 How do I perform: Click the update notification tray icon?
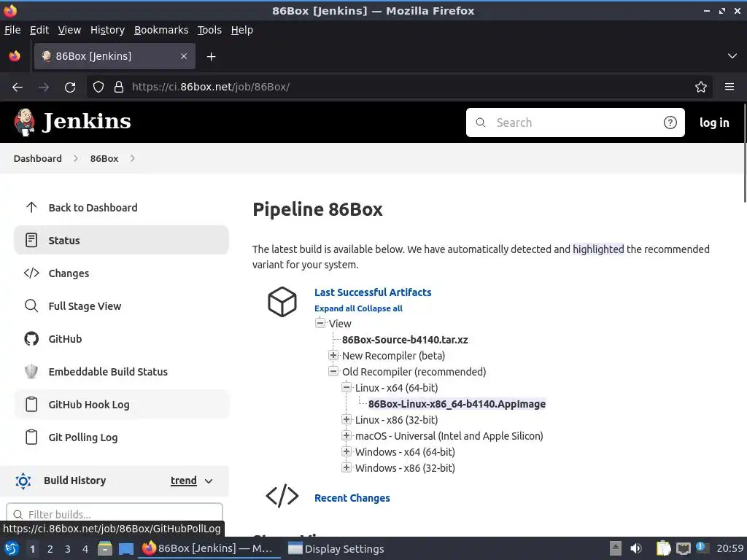coord(701,548)
